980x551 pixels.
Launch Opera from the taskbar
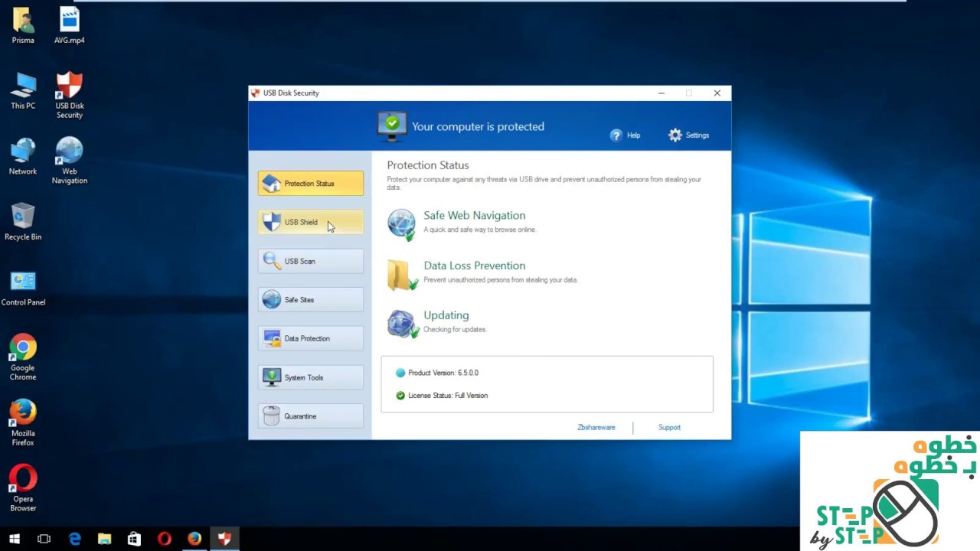[x=164, y=539]
